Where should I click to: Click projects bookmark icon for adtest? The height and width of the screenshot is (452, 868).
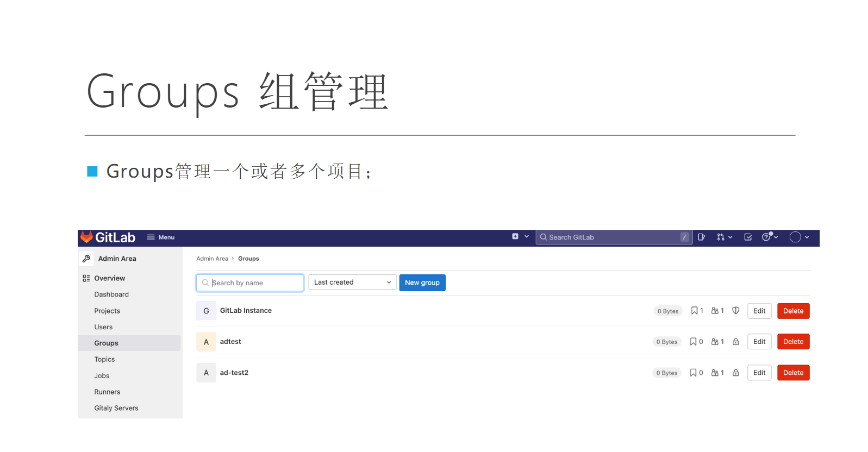693,342
